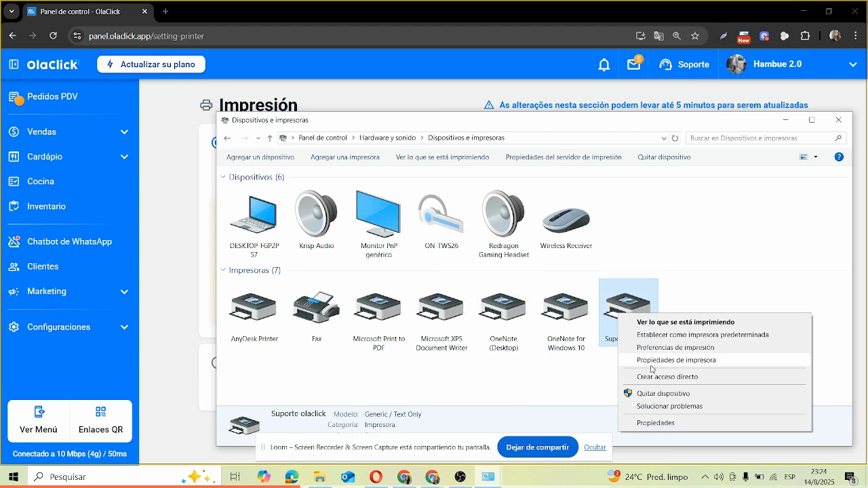Select the DESKTOP-FGP2P57 computer device

(x=254, y=224)
